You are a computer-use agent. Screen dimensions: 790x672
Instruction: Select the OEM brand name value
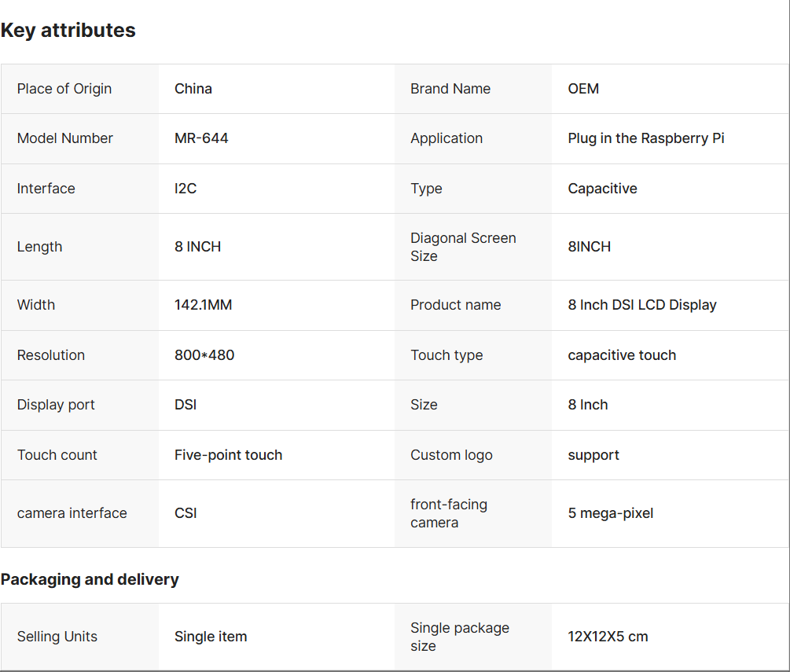pos(583,89)
